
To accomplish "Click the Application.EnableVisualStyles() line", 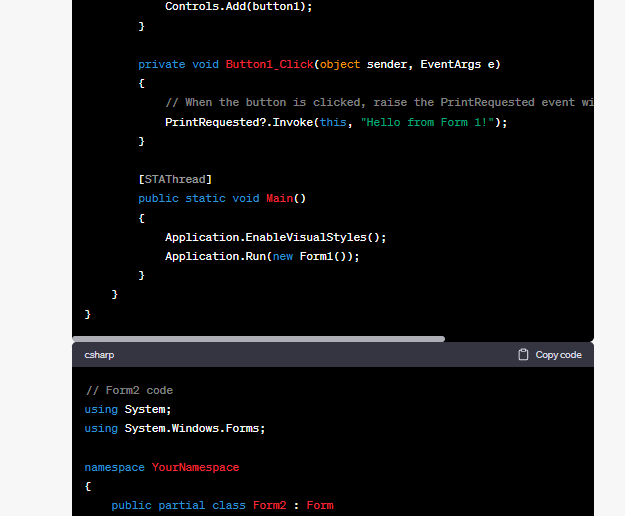I will [x=275, y=237].
